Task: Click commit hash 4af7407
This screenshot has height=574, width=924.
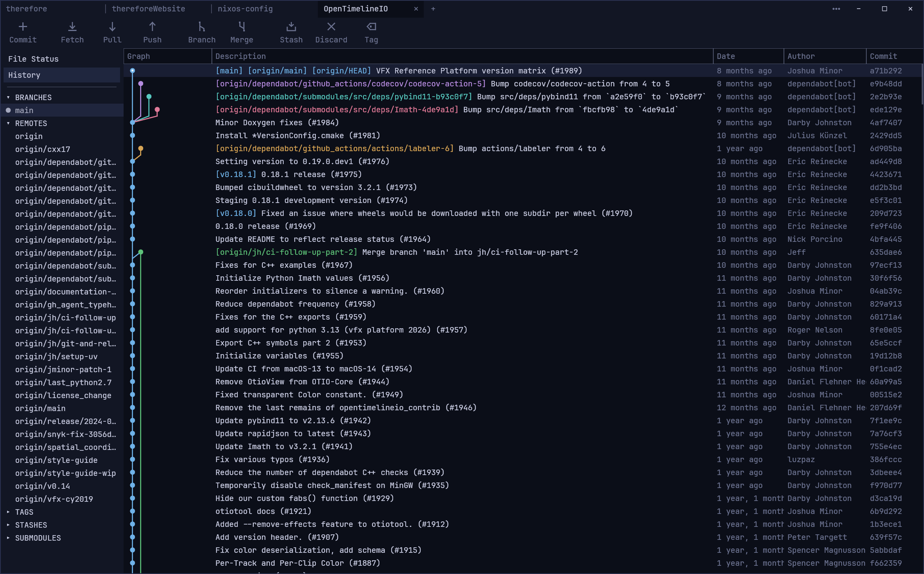Action: (886, 122)
